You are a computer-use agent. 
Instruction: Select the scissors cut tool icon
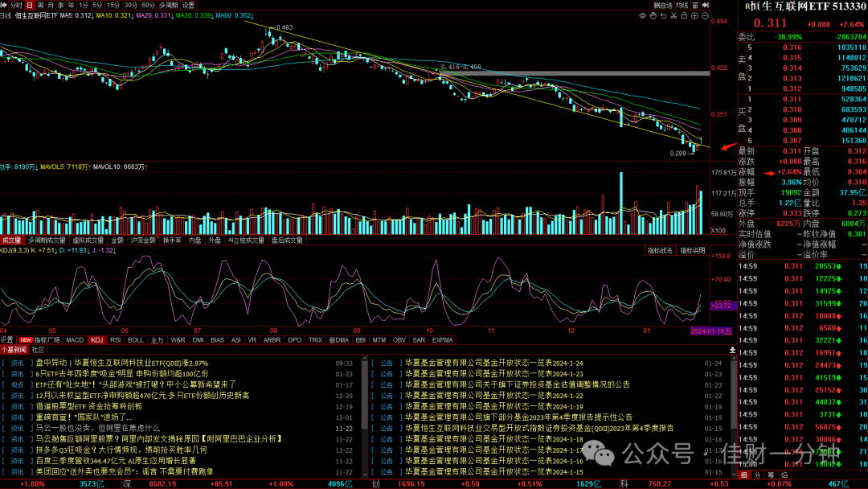tap(674, 16)
